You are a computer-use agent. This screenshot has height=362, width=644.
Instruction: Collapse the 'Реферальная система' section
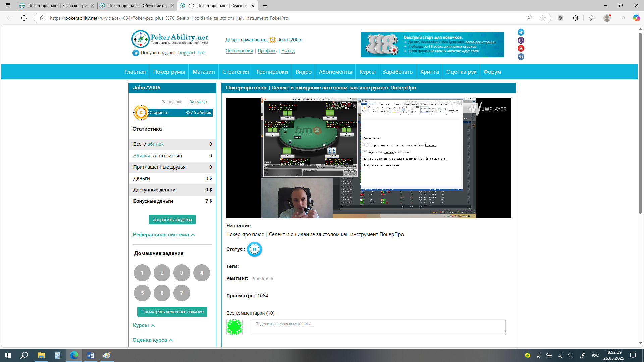(x=164, y=235)
